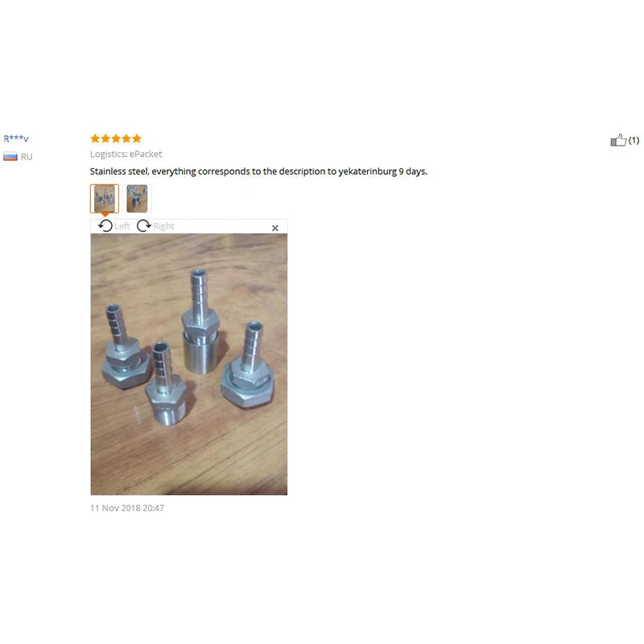Rotate the review photo clockwise
The width and height of the screenshot is (644, 644).
(144, 225)
